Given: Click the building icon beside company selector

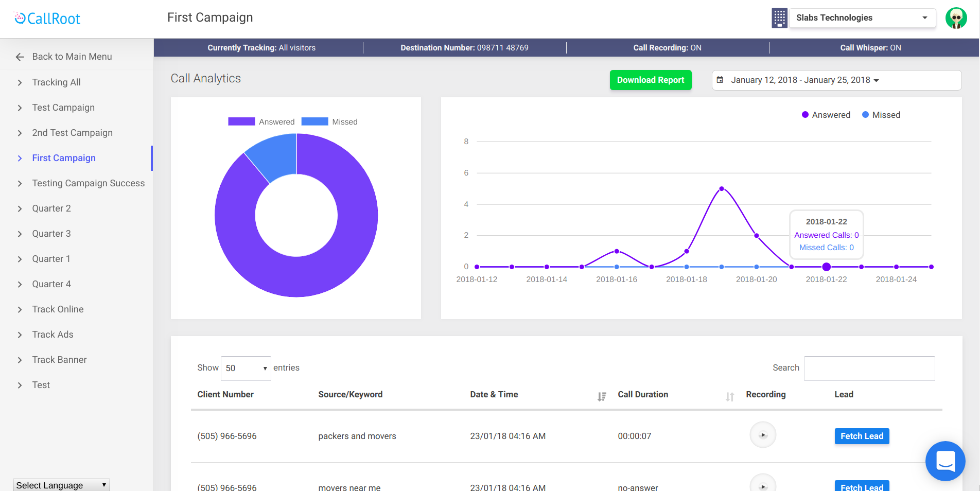Looking at the screenshot, I should (779, 18).
